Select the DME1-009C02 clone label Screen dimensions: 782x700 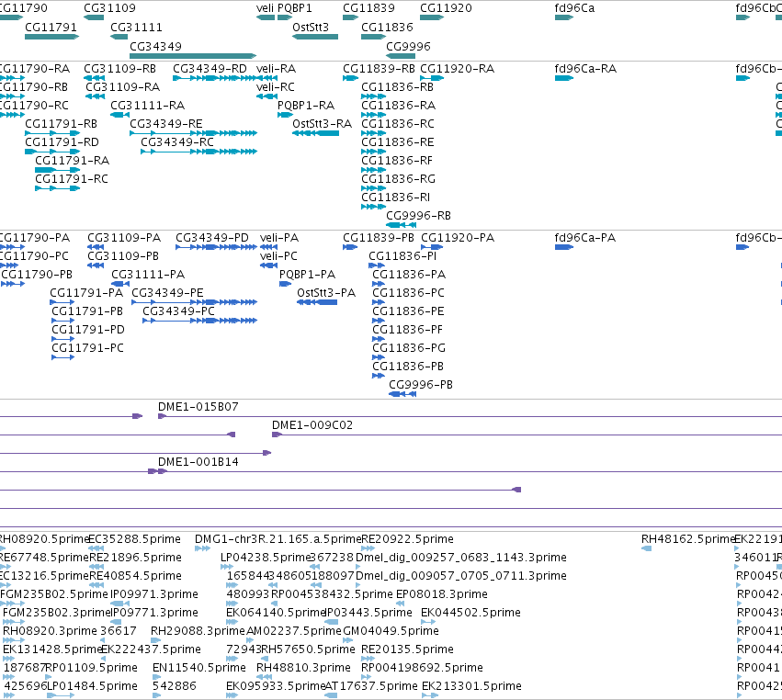click(x=312, y=425)
